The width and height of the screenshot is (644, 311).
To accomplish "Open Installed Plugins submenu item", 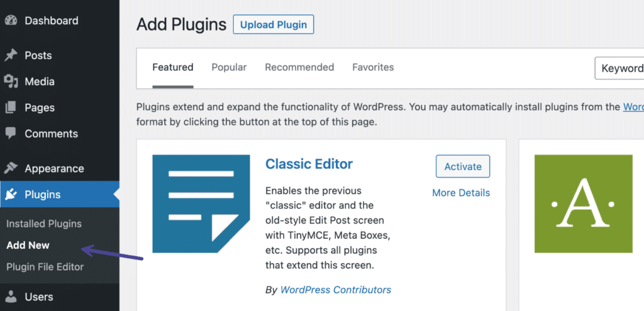I will coord(44,223).
